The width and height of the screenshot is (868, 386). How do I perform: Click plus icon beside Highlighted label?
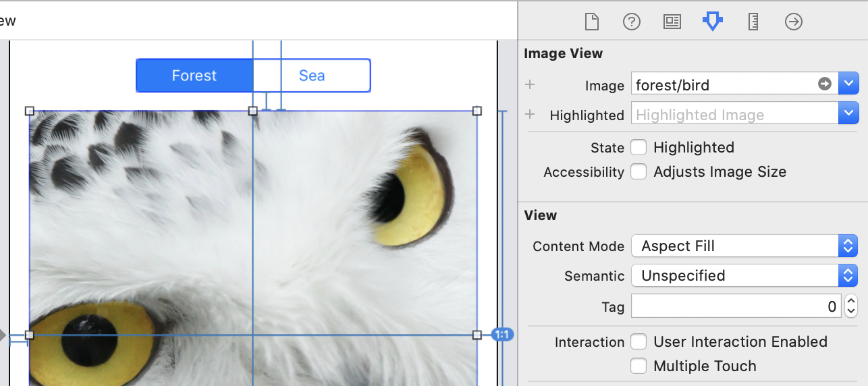click(530, 115)
